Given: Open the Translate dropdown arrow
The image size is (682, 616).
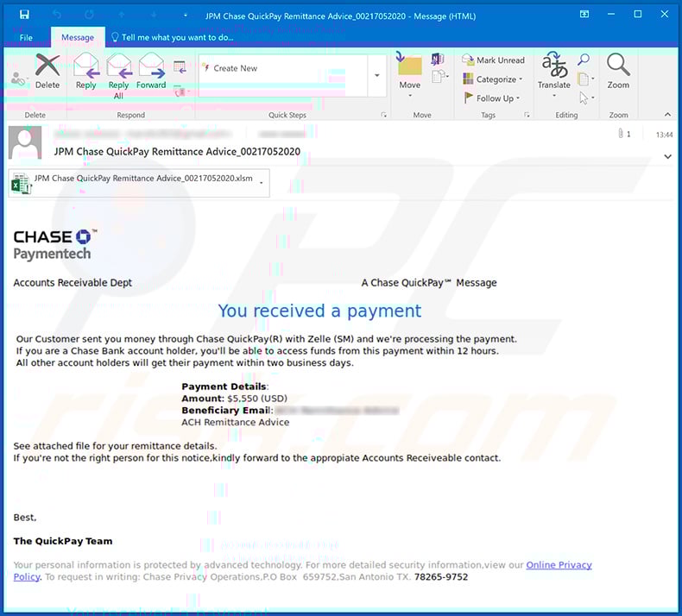Looking at the screenshot, I should [554, 95].
